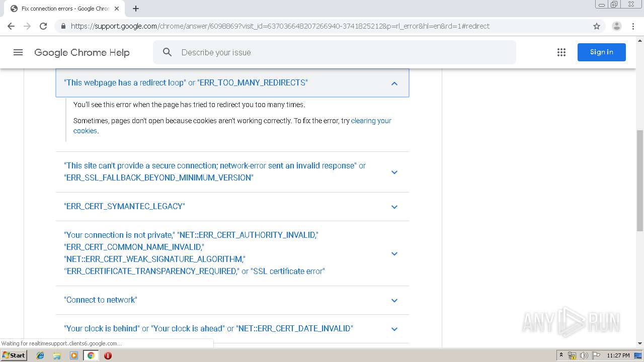Screen dimensions: 644x362
Task: Open the Windows Start menu
Action: 14,355
